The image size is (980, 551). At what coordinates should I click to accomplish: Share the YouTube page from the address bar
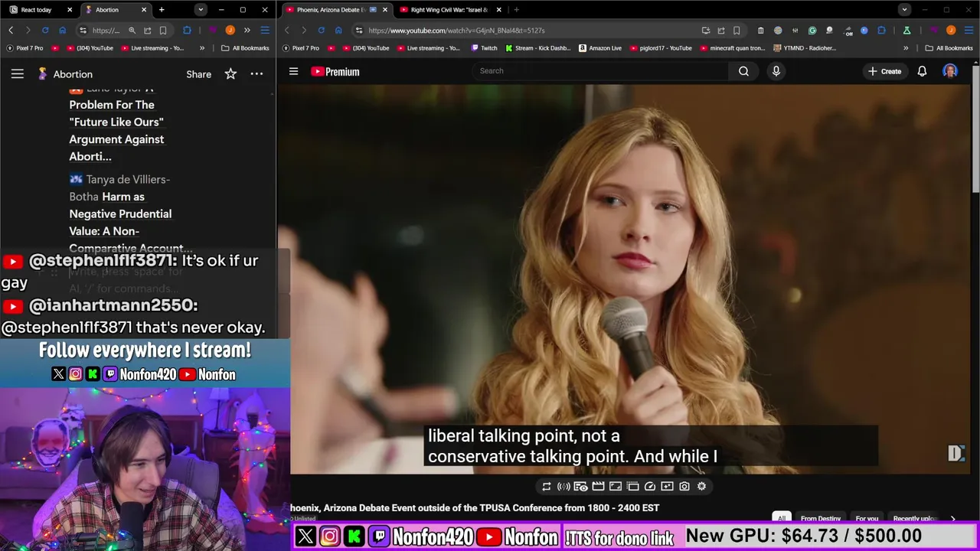click(x=720, y=30)
